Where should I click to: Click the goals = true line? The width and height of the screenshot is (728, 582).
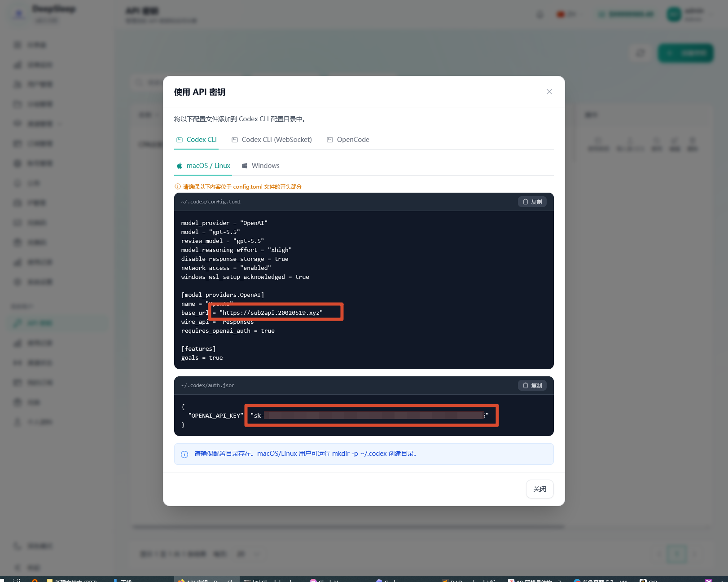tap(202, 357)
